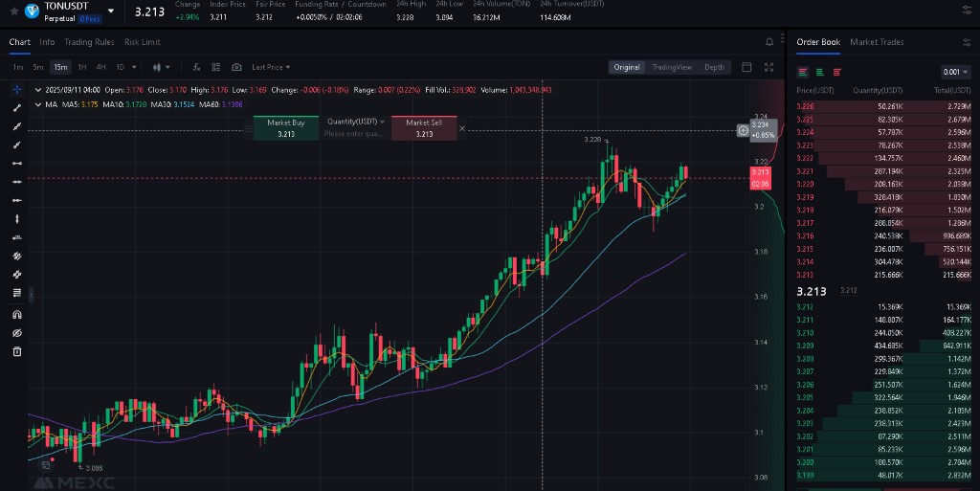Open chart settings grid icon
The width and height of the screenshot is (980, 491).
tap(215, 67)
